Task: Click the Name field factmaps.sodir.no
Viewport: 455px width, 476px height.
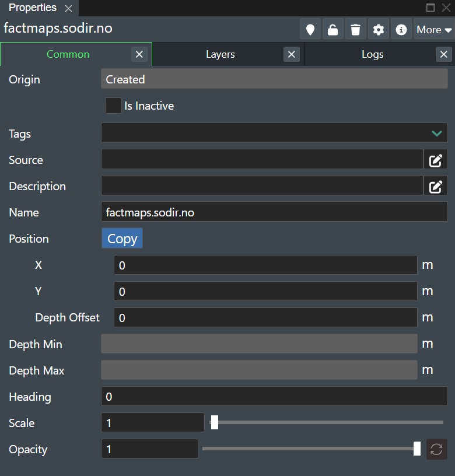Action: 274,212
